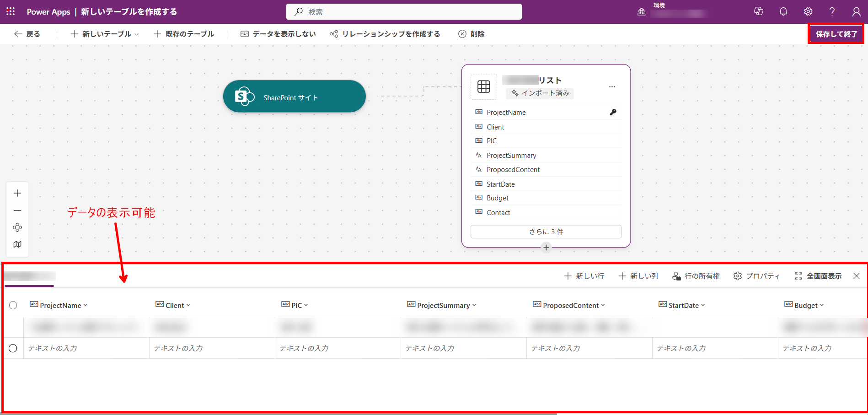Click 全画面表示
The height and width of the screenshot is (415, 868).
[818, 276]
